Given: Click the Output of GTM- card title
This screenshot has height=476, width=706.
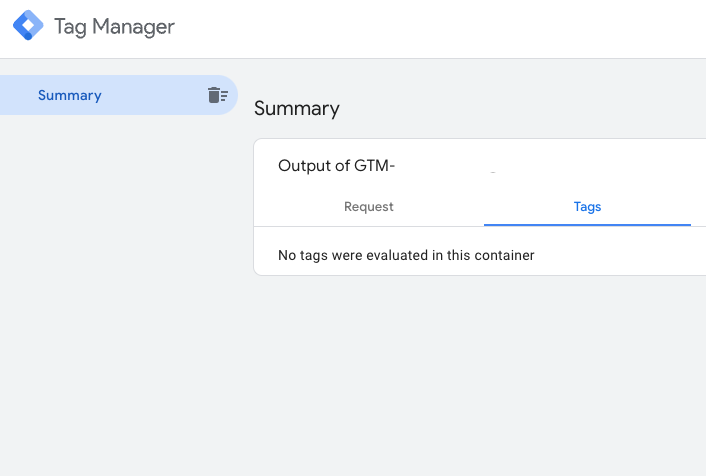Looking at the screenshot, I should [x=336, y=166].
